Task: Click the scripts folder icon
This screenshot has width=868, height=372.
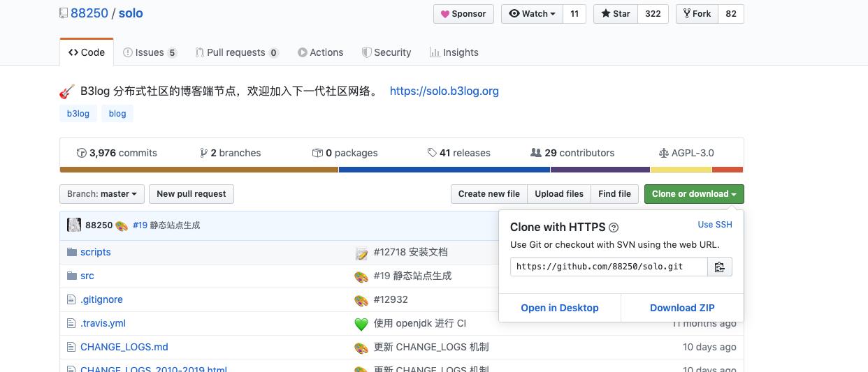Action: point(71,252)
